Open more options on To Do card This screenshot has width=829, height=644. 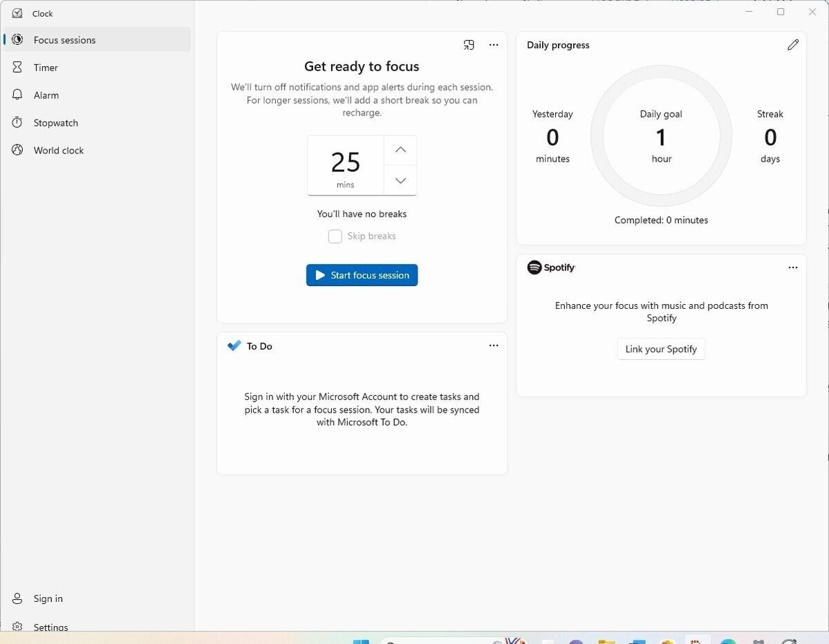[493, 345]
